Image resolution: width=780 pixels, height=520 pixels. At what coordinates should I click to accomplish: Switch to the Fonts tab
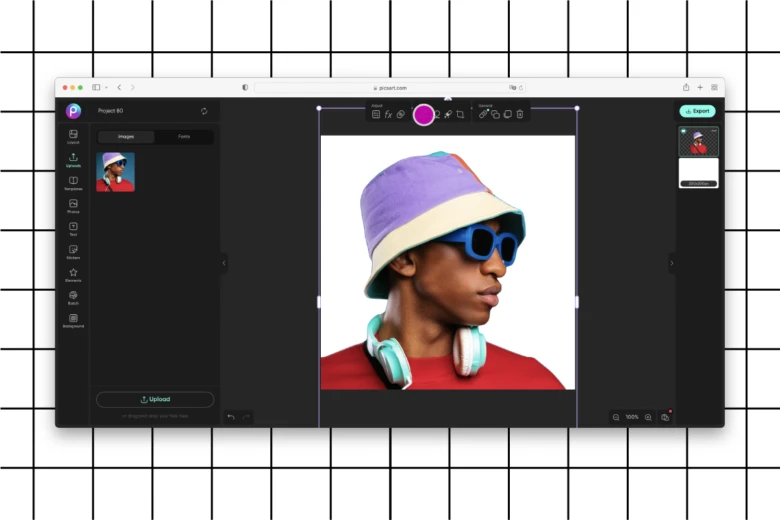(184, 136)
